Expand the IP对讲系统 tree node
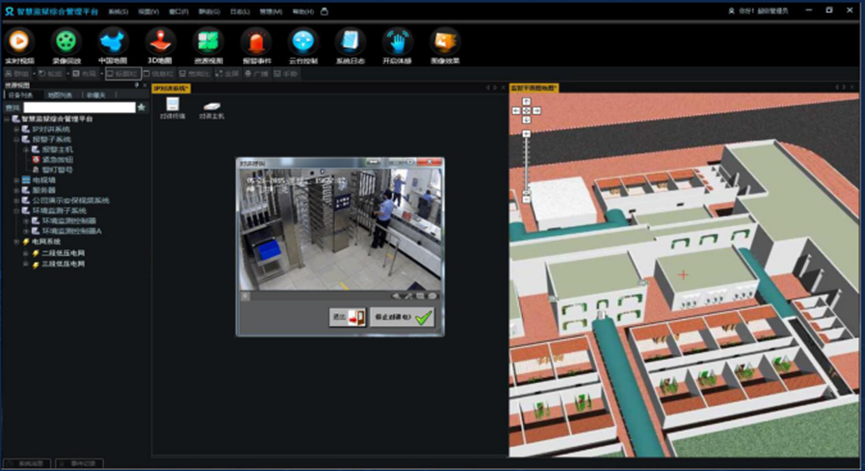The height and width of the screenshot is (471, 865). 17,129
